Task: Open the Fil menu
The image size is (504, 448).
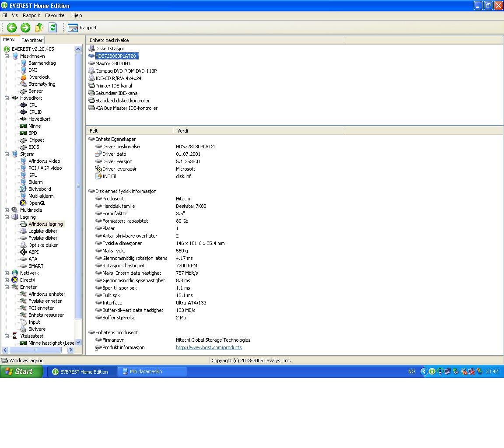Action: [x=4, y=15]
